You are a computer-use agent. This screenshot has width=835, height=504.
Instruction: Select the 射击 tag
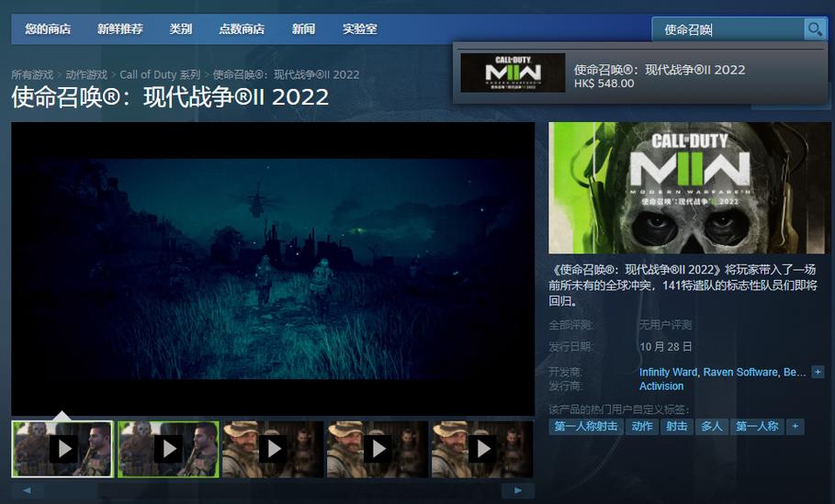(x=676, y=426)
